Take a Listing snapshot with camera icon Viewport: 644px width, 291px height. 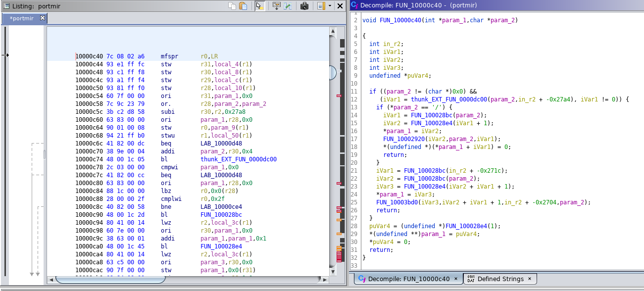tap(304, 6)
